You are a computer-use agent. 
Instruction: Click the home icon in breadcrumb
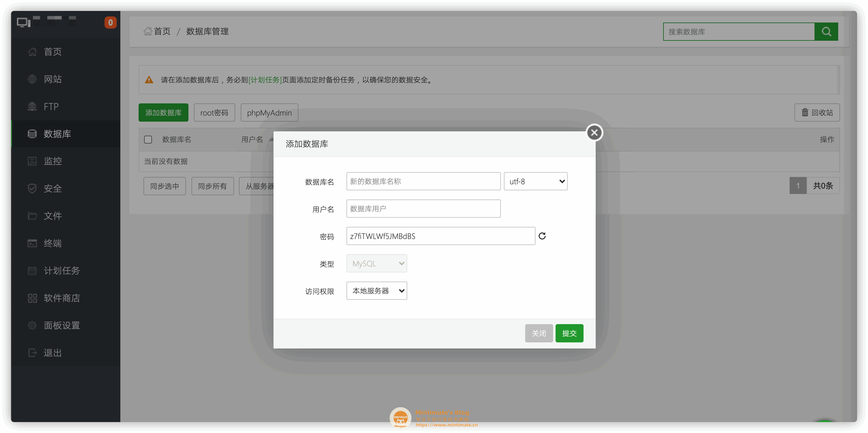click(148, 31)
